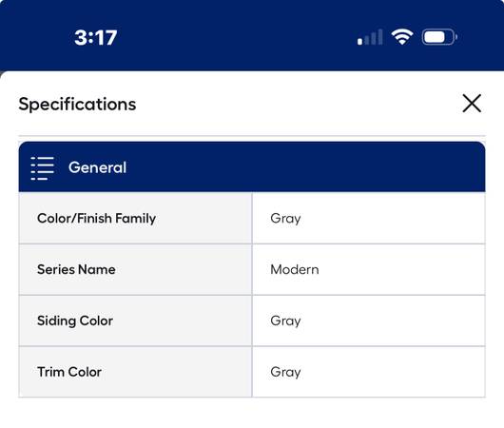
Task: Collapse the General section header
Action: [x=252, y=166]
